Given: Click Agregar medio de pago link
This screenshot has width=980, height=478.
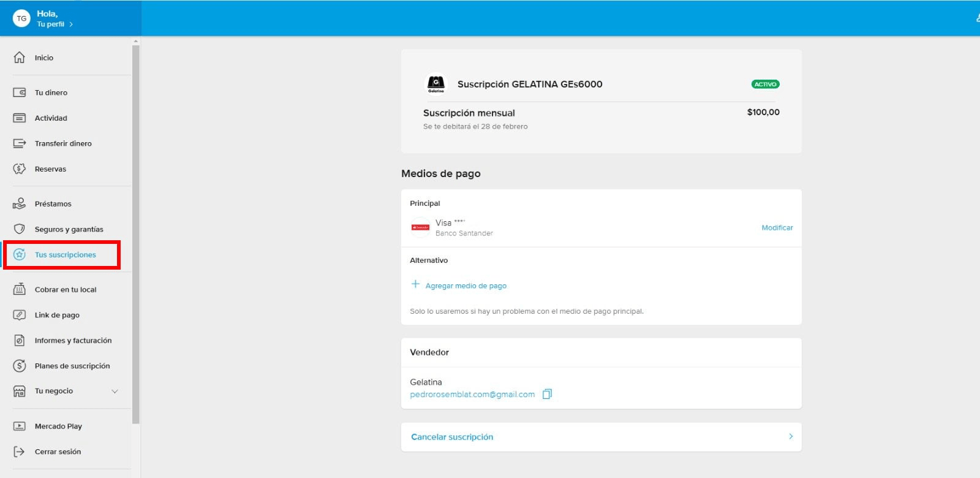Looking at the screenshot, I should pyautogui.click(x=466, y=286).
